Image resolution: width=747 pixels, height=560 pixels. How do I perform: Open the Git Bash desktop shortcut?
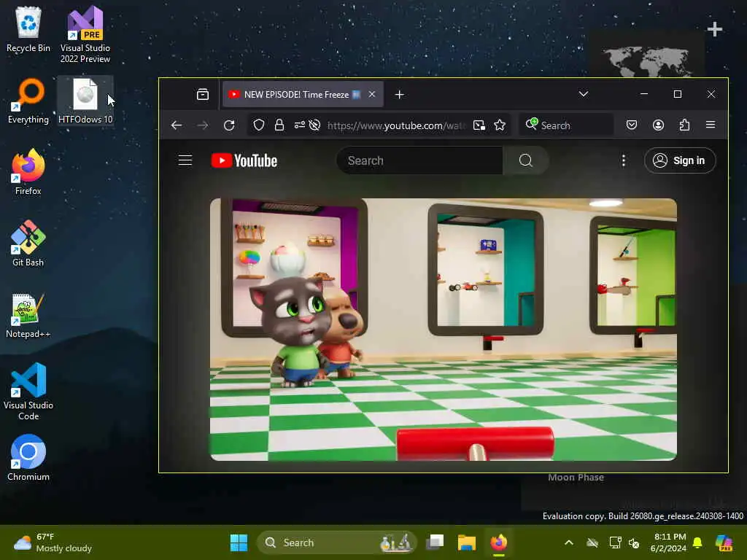28,244
